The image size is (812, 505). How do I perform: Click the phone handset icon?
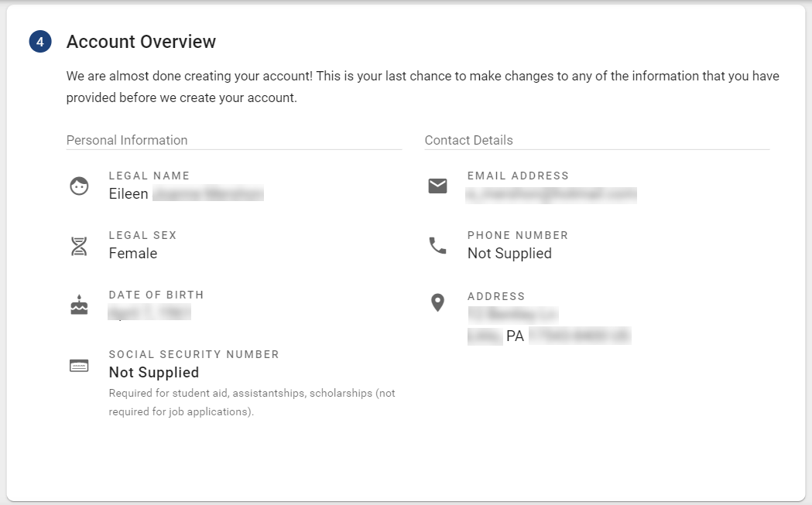coord(437,246)
